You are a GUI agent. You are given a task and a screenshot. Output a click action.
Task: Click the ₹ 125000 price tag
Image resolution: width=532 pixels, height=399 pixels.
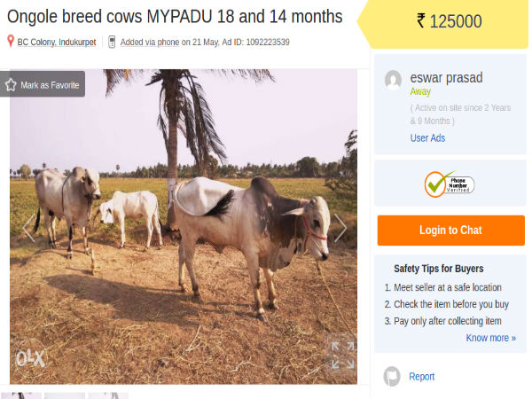pyautogui.click(x=449, y=22)
